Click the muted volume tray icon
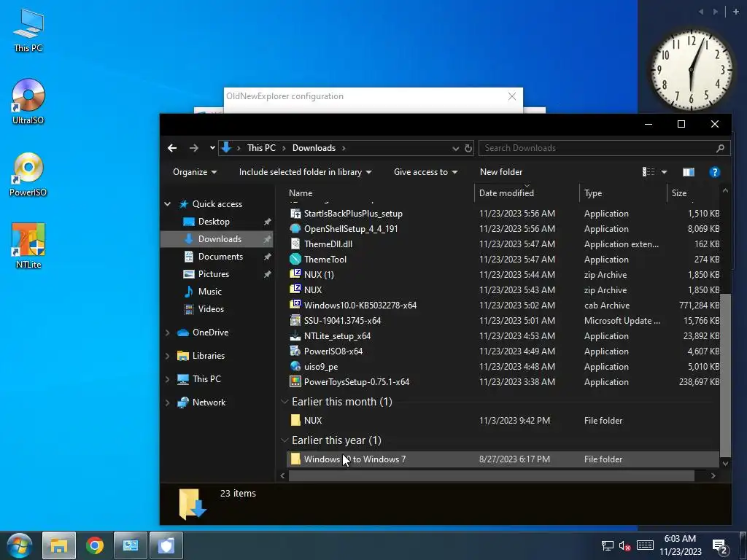Screen dimensions: 747x560 624,545
